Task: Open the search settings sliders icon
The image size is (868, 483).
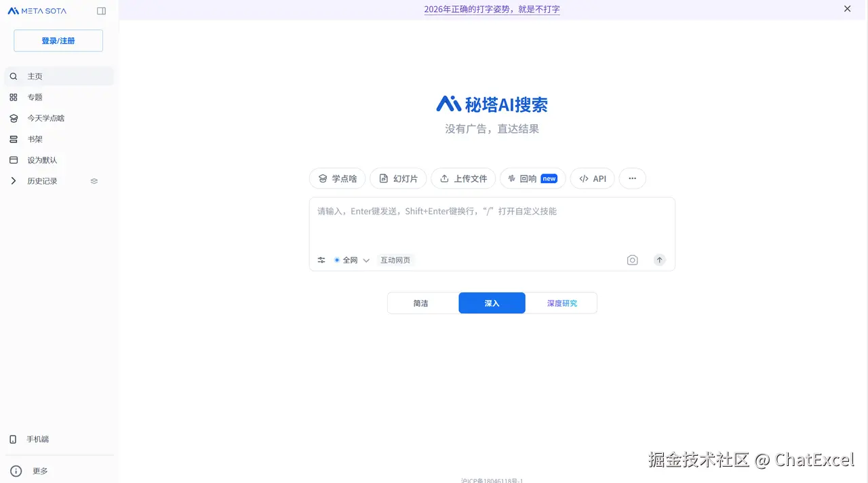Action: click(x=321, y=260)
